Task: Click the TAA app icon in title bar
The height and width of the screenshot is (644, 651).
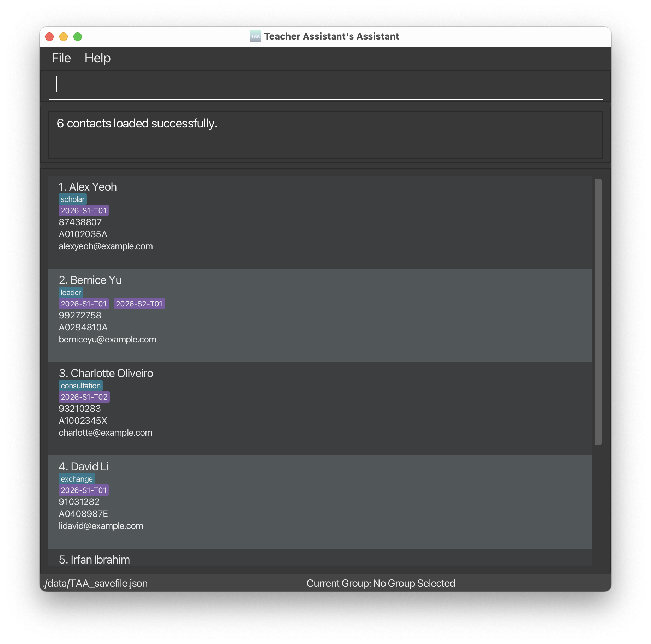Action: 255,36
